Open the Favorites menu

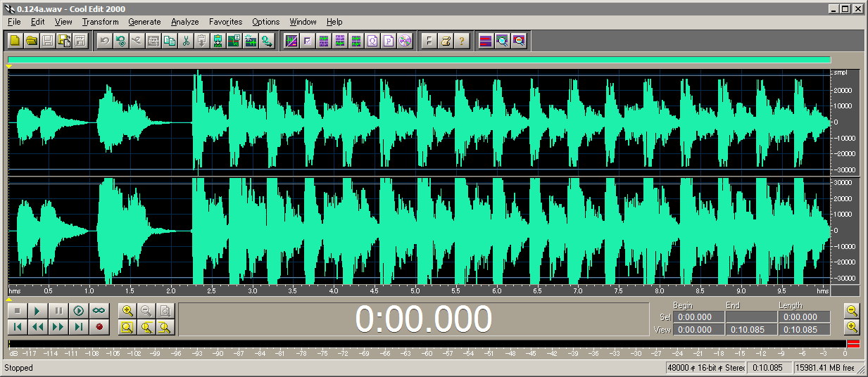[225, 22]
